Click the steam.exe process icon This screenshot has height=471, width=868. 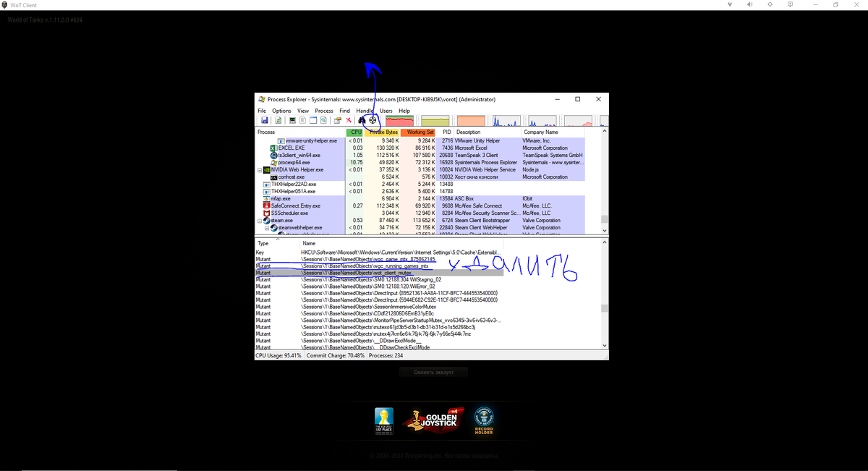coord(266,221)
